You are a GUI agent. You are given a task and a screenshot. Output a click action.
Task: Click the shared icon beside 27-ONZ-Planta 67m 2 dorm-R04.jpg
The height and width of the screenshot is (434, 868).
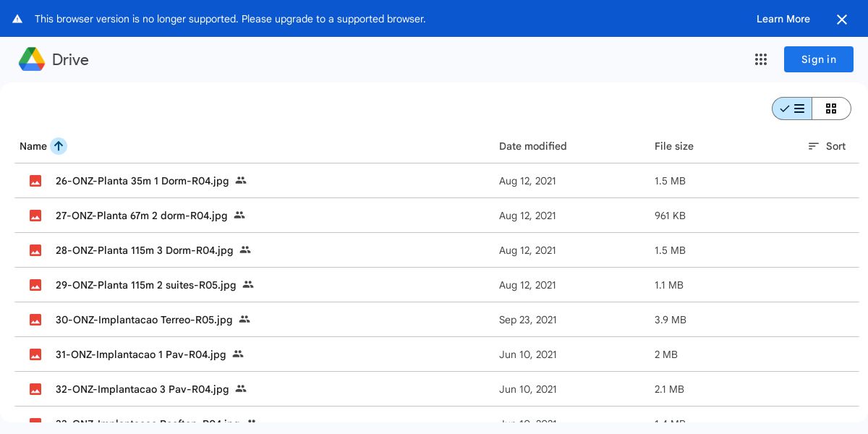click(x=239, y=216)
